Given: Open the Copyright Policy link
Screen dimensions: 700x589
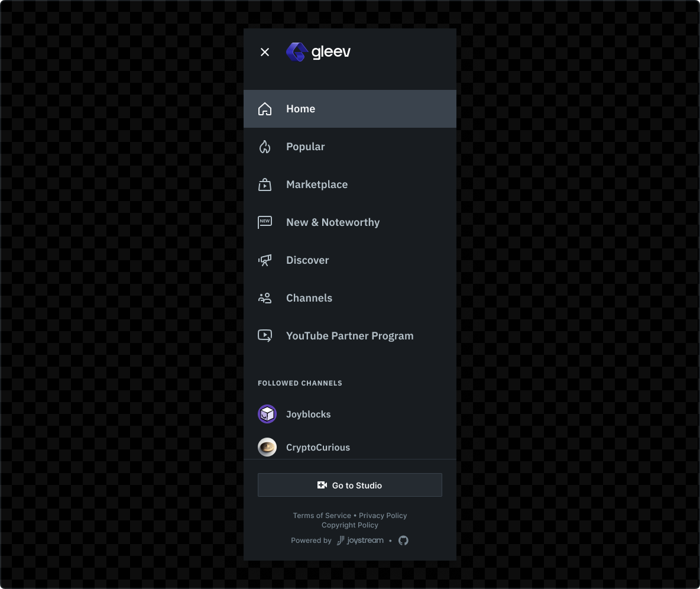Looking at the screenshot, I should tap(350, 525).
